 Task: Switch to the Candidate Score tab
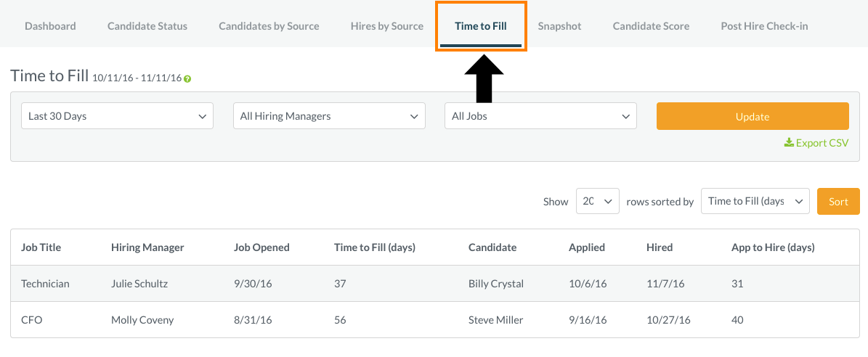pyautogui.click(x=651, y=26)
